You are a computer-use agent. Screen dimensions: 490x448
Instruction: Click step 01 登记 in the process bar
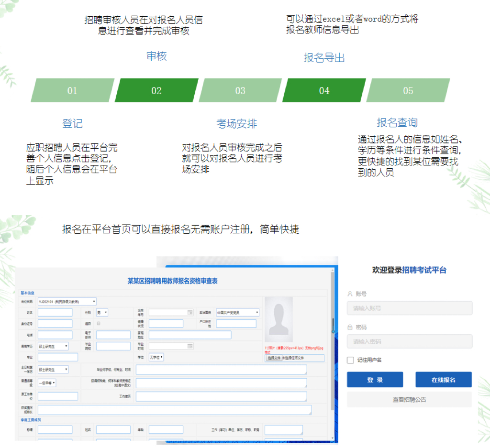click(x=72, y=91)
